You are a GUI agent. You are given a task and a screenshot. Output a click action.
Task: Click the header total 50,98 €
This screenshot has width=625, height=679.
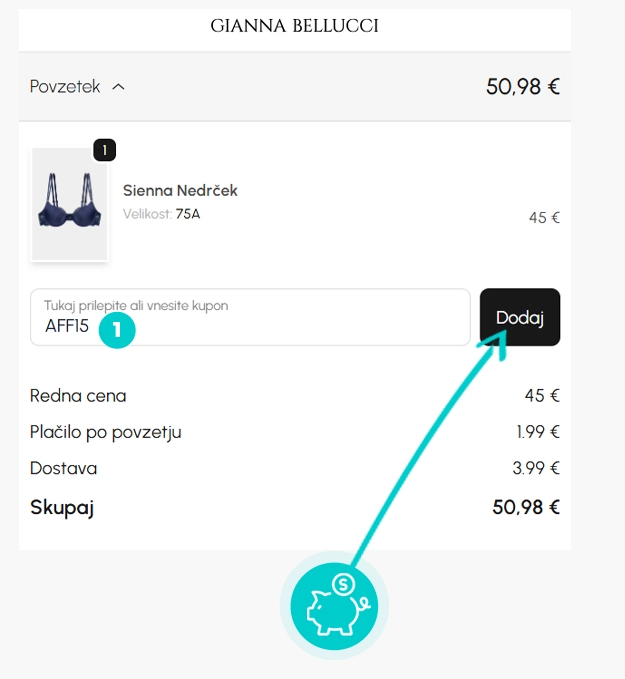click(523, 87)
